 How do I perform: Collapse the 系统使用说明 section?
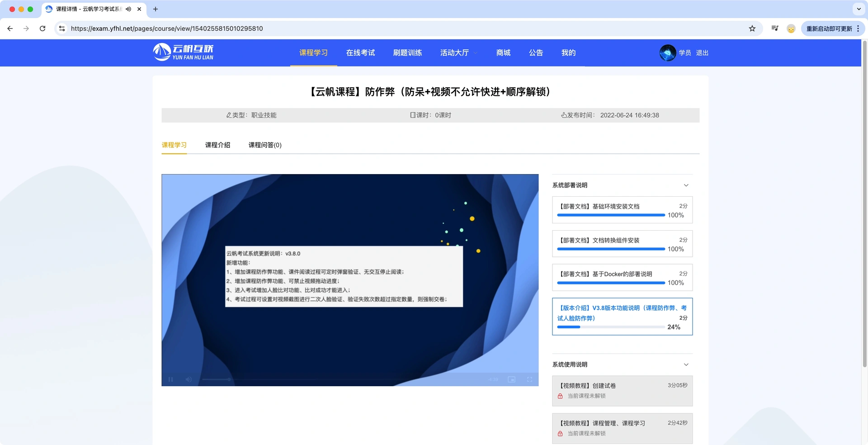tap(686, 365)
